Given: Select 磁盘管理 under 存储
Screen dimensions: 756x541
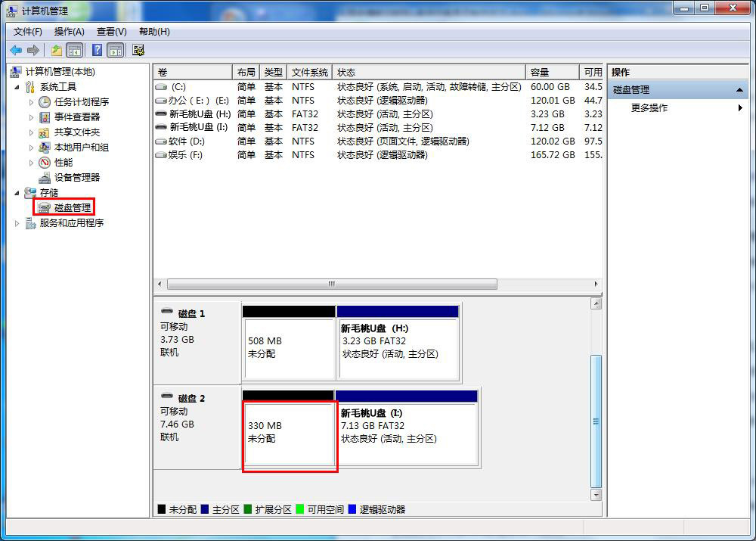Looking at the screenshot, I should point(73,207).
